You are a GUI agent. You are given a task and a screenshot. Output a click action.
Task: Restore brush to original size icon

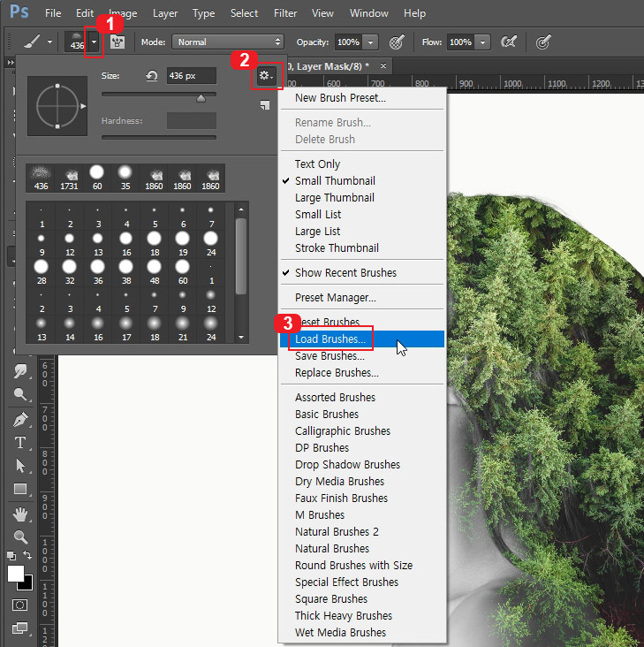[152, 76]
